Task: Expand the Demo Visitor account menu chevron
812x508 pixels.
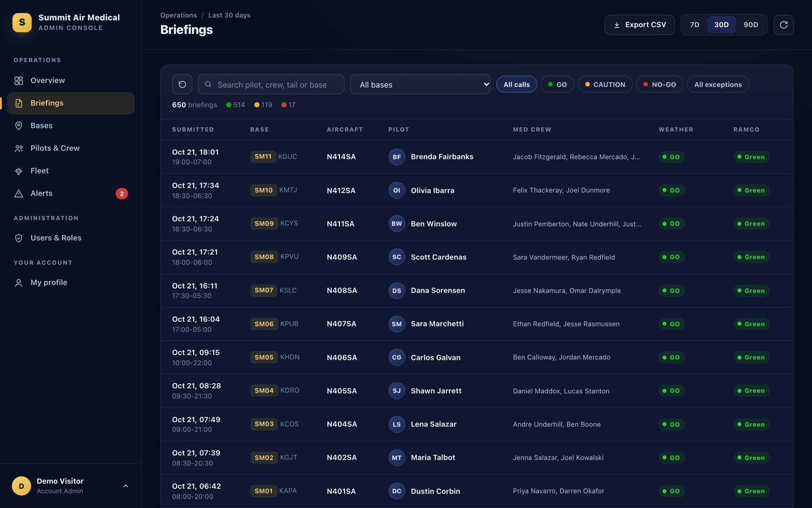Action: tap(126, 486)
